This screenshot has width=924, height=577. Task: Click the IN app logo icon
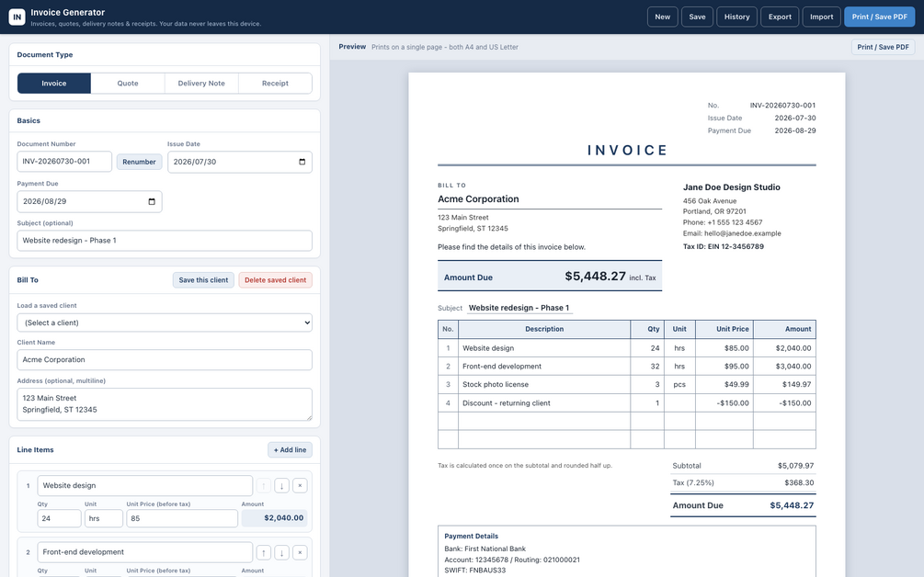[17, 17]
